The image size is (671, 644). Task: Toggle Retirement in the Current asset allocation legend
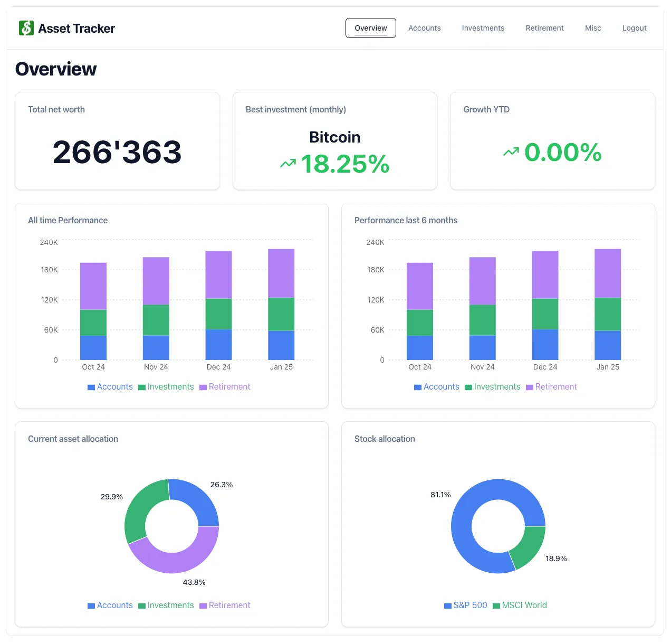(x=225, y=605)
